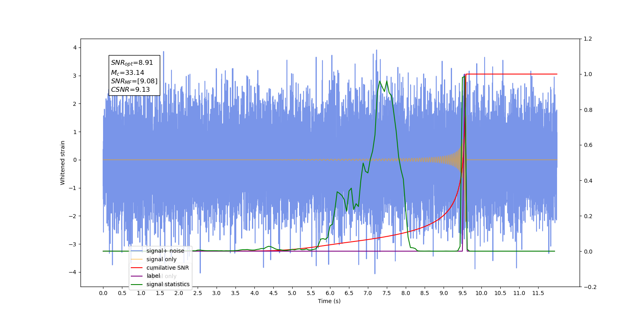Click the 0.0 tick on the time axis
This screenshot has width=644, height=322.
tap(103, 293)
